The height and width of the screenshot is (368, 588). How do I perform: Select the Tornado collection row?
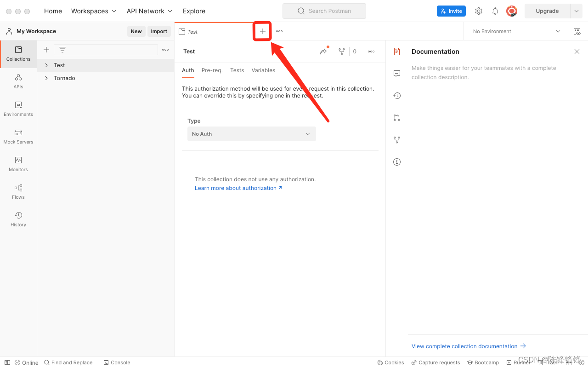pyautogui.click(x=106, y=78)
